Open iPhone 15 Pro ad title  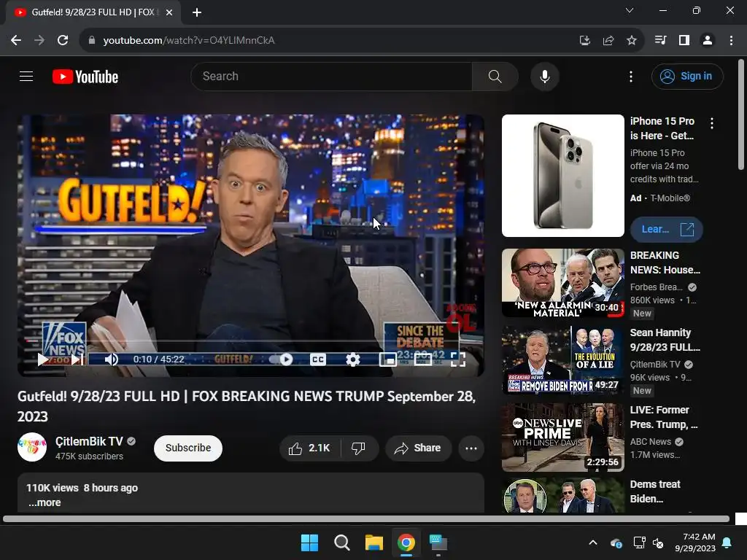662,128
